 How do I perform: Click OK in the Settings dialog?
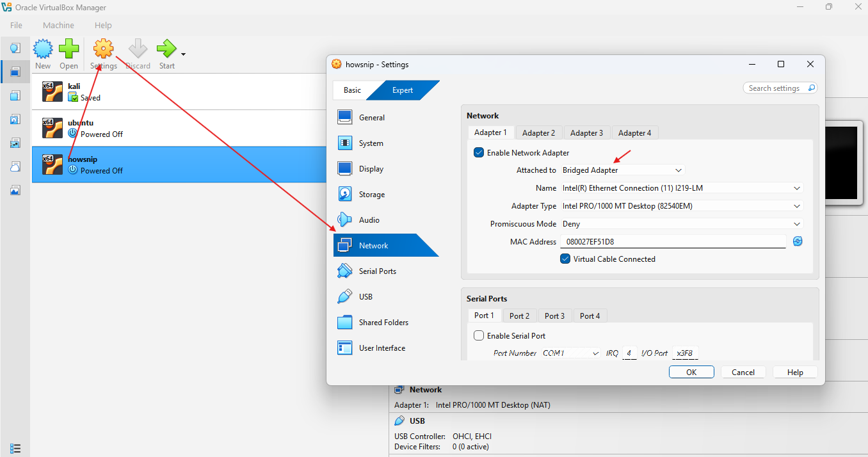point(691,373)
